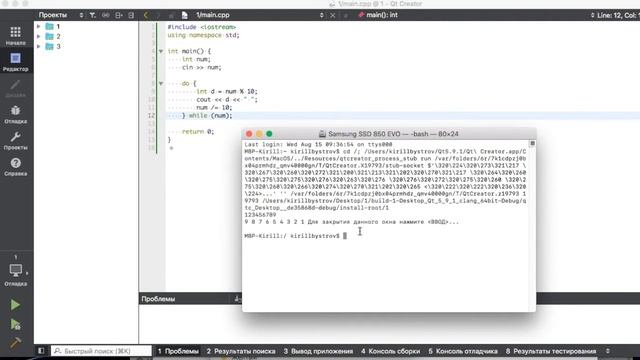Open the 4 Консоль сборки tab
Viewport: 640px width, 360px height.
pyautogui.click(x=391, y=351)
